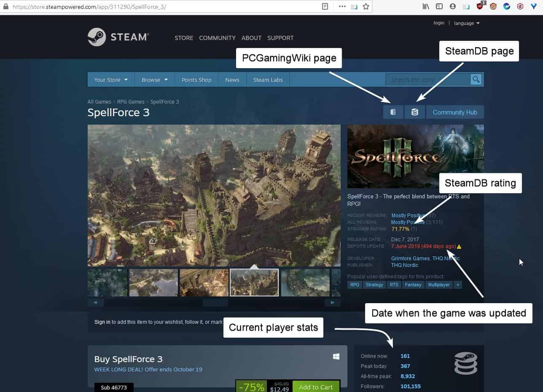
Task: Open Steam Labs tab
Action: coord(268,80)
